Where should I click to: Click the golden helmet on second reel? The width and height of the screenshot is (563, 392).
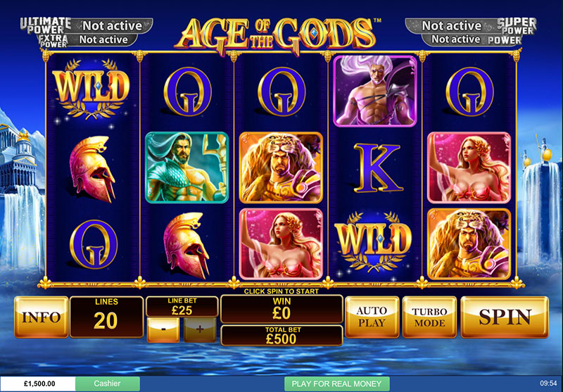[x=186, y=245]
